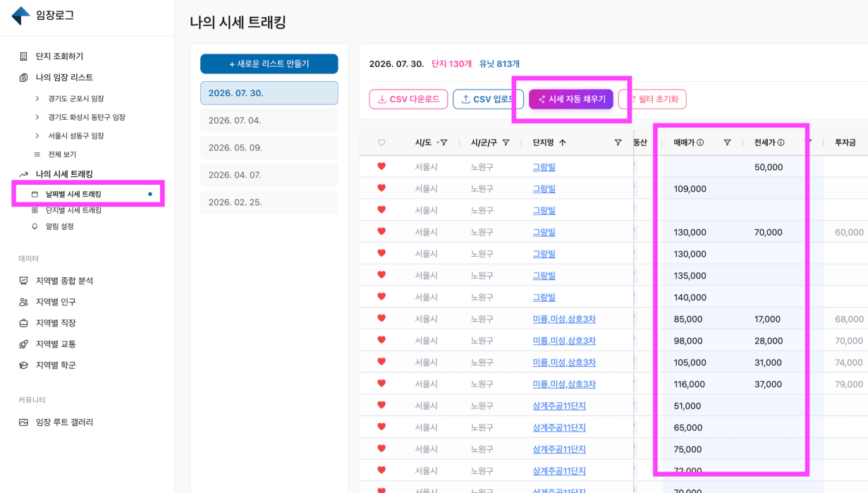Toggle favorite heart on the 85,000 미륭,미성,삼호3차 row
Screen dimensions: 868x493
381,318
